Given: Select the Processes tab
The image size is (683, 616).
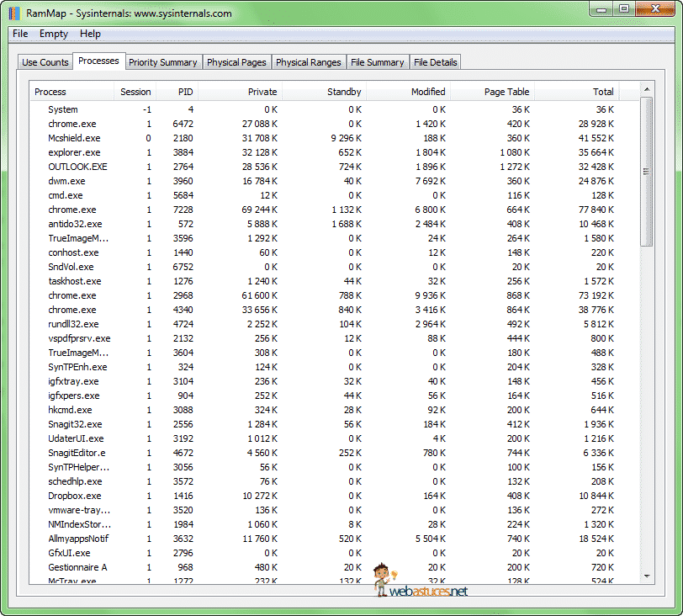Looking at the screenshot, I should (99, 61).
